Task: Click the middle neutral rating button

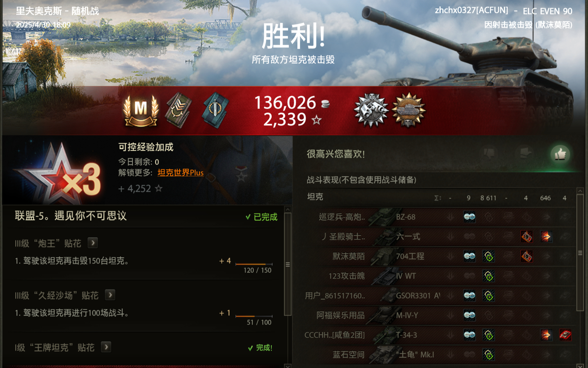Action: [525, 154]
